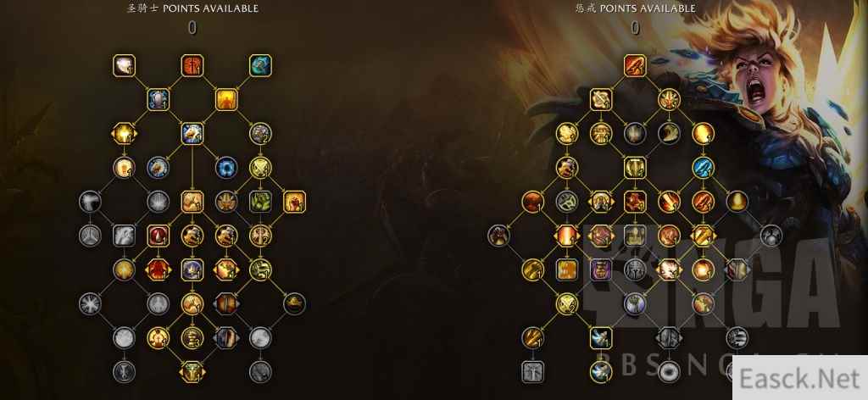Pick the green leafy square talent
The width and height of the screenshot is (868, 400).
tap(260, 202)
